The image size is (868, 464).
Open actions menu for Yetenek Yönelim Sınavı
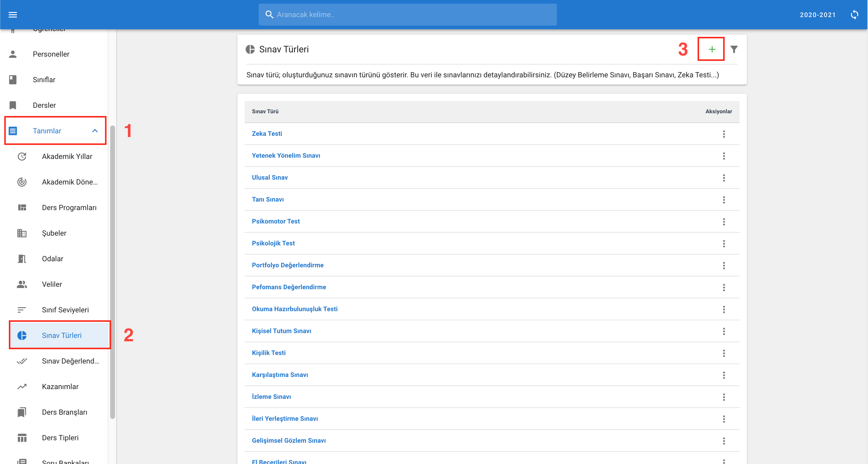pos(724,156)
